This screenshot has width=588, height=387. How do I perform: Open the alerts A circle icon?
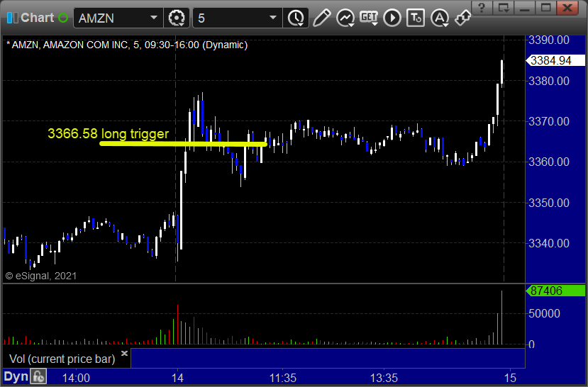[x=440, y=18]
